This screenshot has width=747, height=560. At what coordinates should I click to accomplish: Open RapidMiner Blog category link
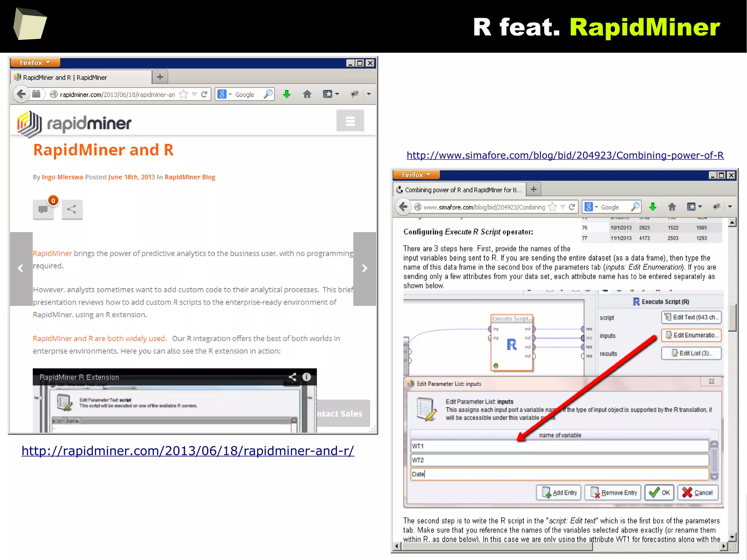pos(190,177)
